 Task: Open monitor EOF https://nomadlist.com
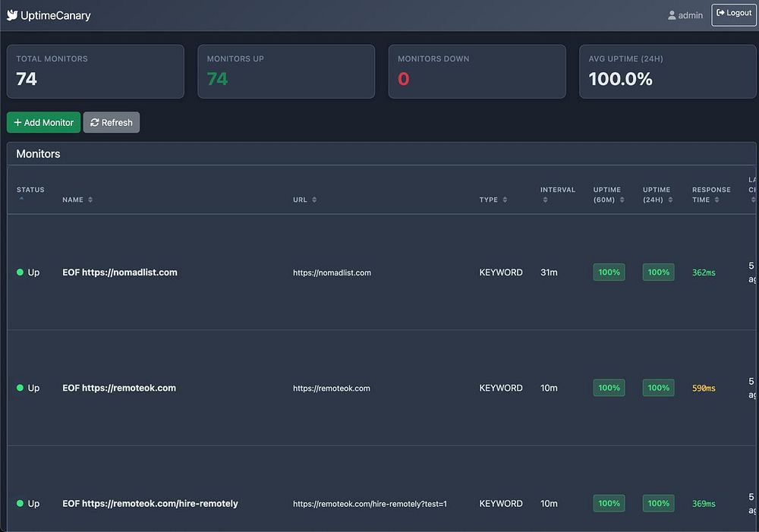120,272
